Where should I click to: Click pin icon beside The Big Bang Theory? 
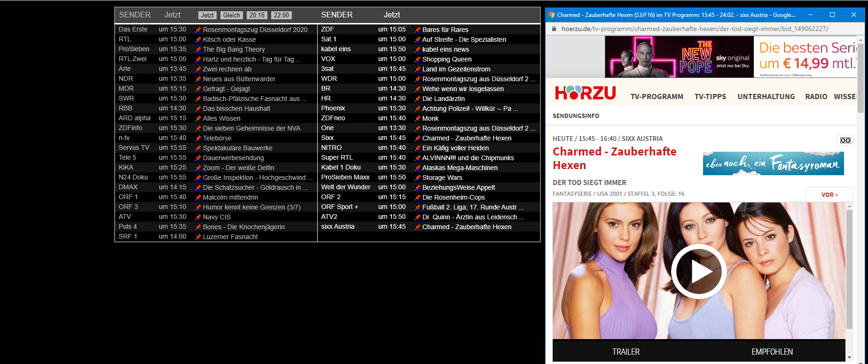coord(198,49)
